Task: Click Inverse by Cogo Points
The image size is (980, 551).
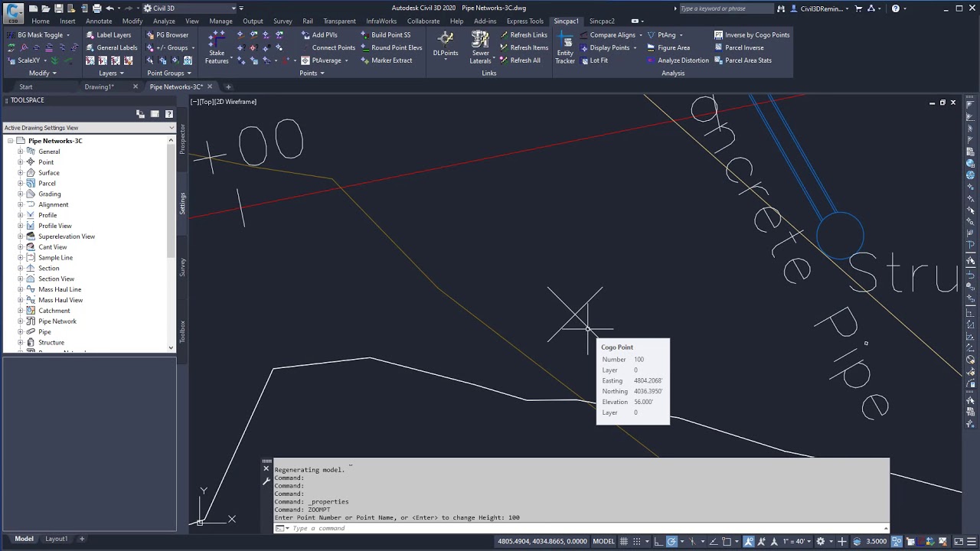Action: (x=751, y=34)
